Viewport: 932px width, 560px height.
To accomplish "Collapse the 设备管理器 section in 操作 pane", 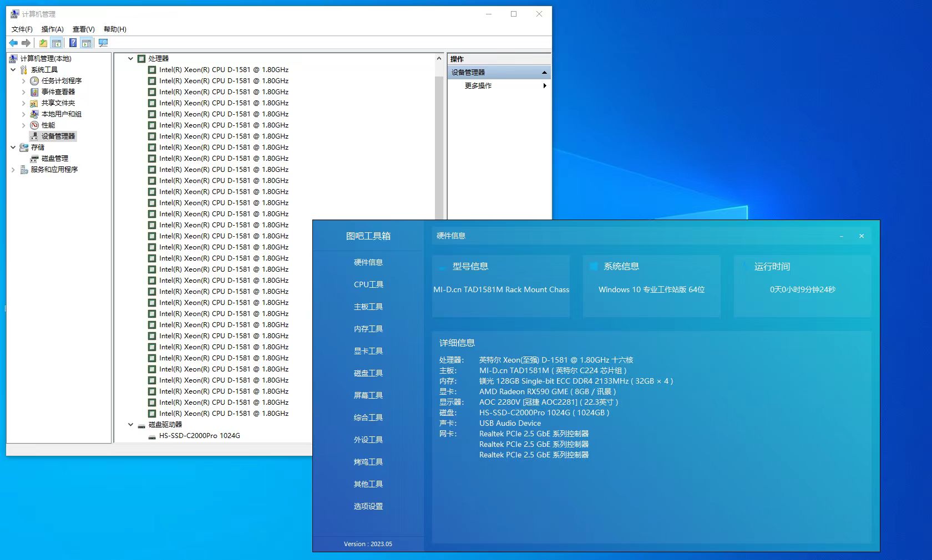I will point(544,73).
